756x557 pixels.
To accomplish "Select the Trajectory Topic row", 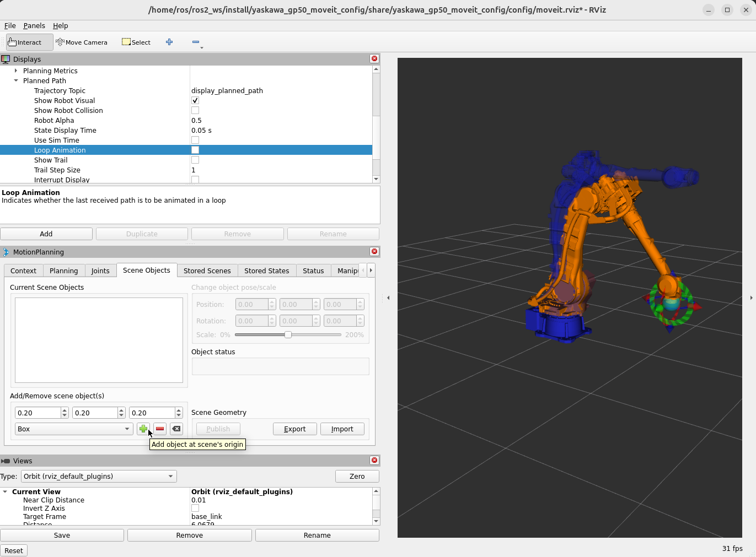I will coord(186,90).
